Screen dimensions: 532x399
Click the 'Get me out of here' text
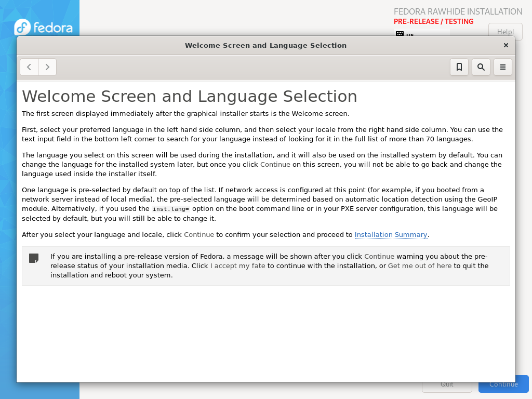(x=420, y=265)
